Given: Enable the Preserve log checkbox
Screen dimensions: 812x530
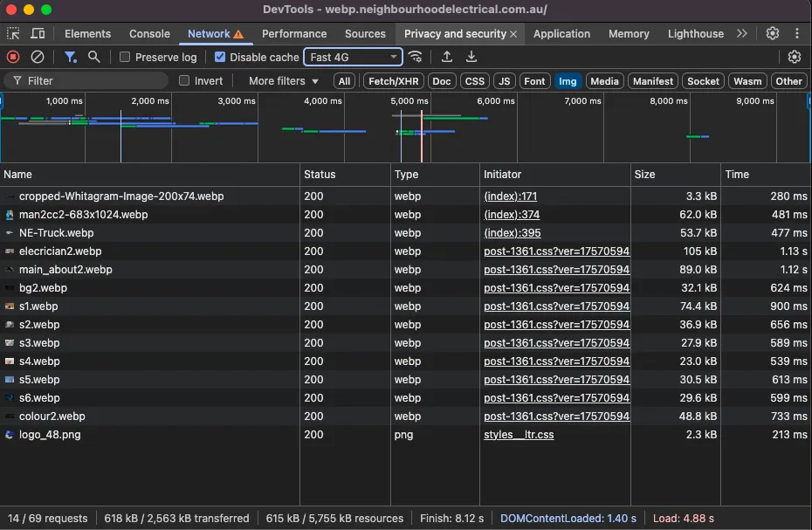Looking at the screenshot, I should click(x=125, y=58).
